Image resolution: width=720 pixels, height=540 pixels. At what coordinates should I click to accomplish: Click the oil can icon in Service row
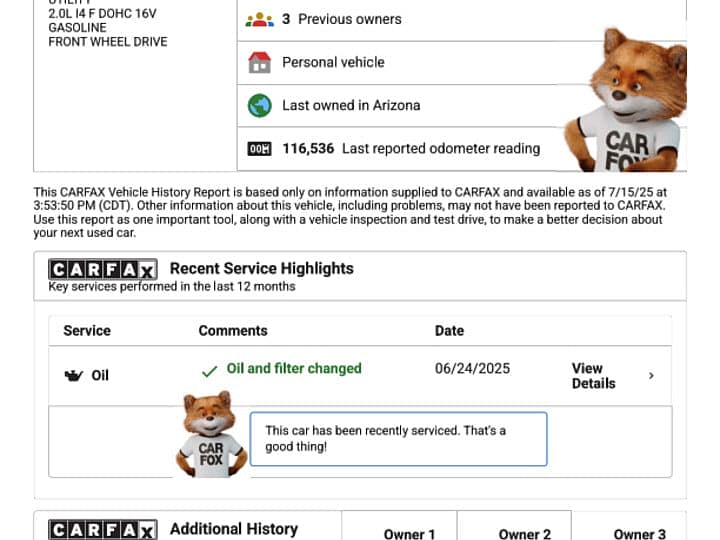73,376
